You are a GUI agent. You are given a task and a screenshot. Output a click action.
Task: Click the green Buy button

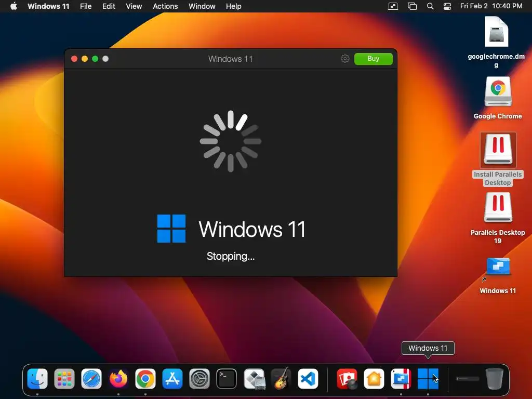click(x=373, y=59)
